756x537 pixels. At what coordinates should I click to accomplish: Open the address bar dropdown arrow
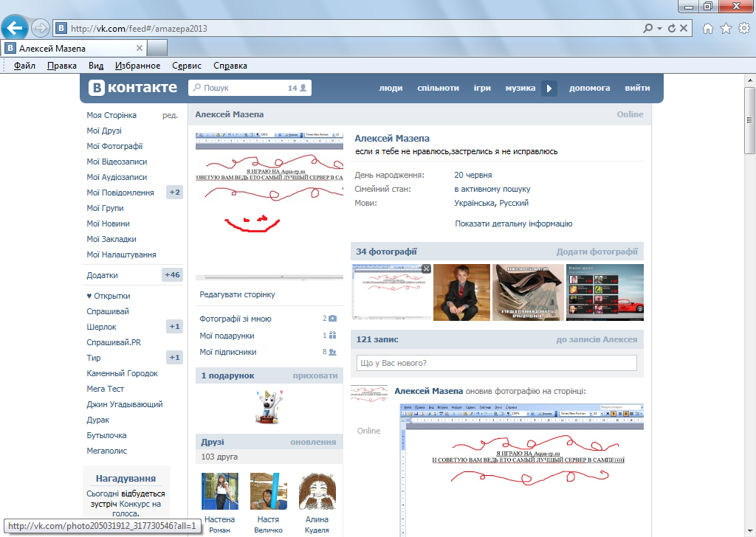tap(659, 29)
